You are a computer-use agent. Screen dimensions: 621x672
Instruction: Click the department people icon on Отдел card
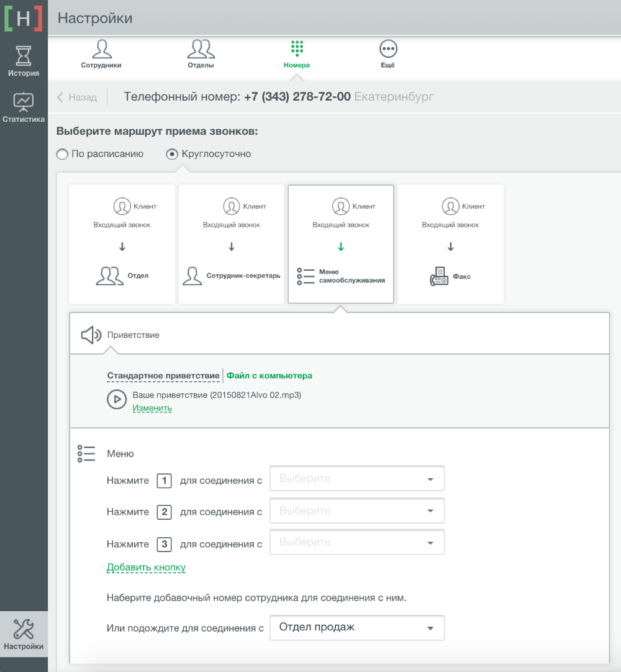click(110, 276)
